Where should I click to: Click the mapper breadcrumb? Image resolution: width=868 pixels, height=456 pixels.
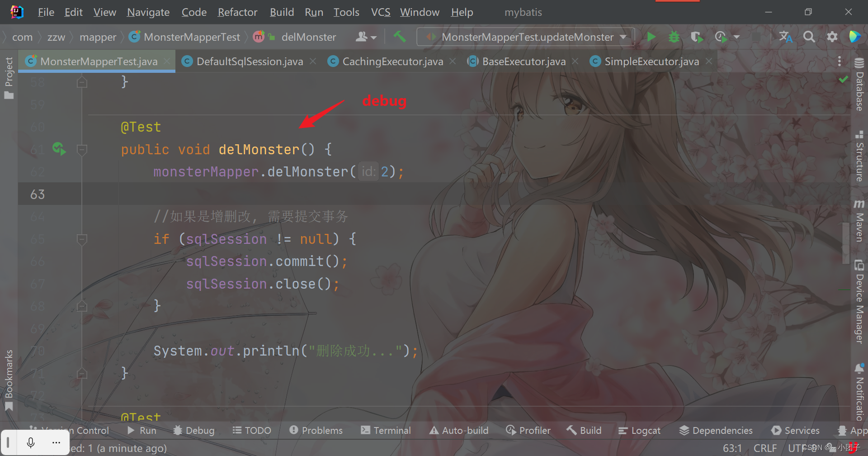pyautogui.click(x=98, y=37)
